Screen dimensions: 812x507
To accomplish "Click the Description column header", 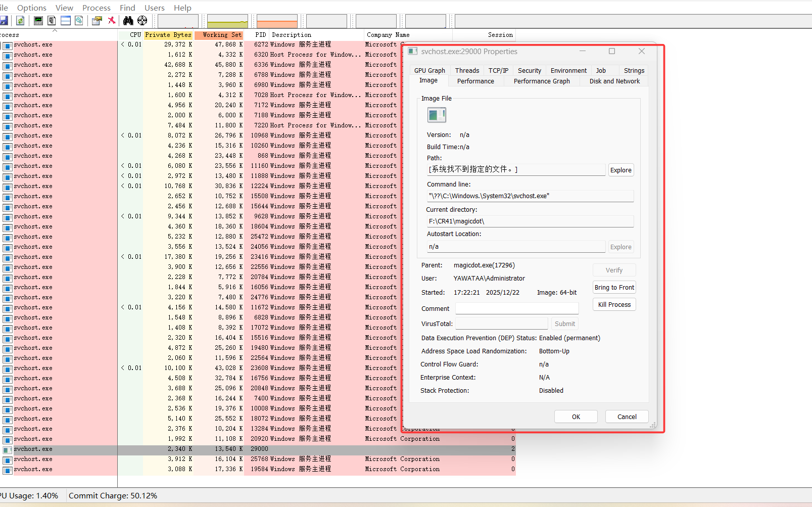I will (x=316, y=35).
